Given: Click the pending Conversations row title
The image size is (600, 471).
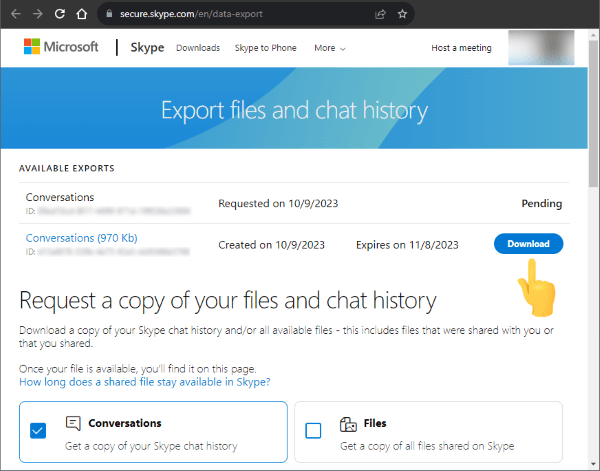Looking at the screenshot, I should tap(60, 197).
